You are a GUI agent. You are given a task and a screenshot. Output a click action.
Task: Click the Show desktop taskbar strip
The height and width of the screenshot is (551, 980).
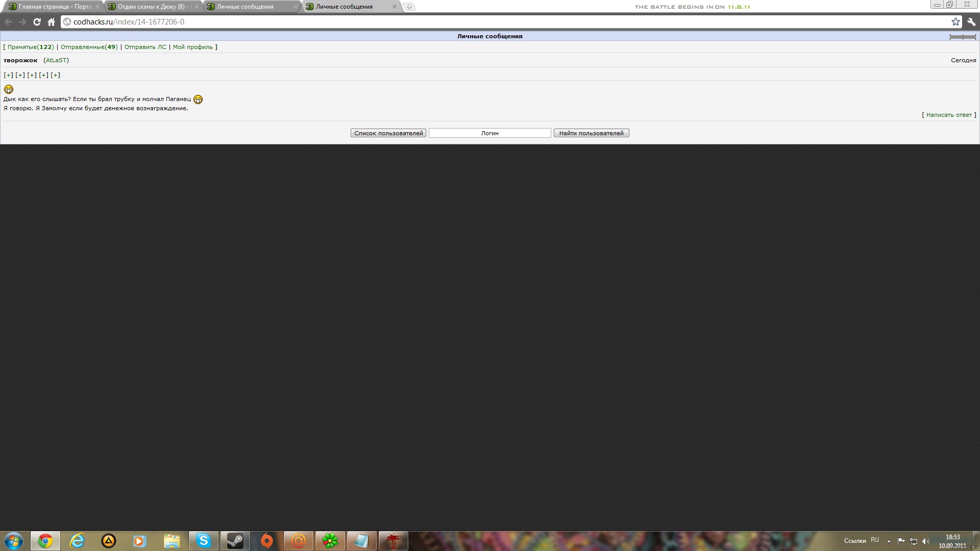976,541
